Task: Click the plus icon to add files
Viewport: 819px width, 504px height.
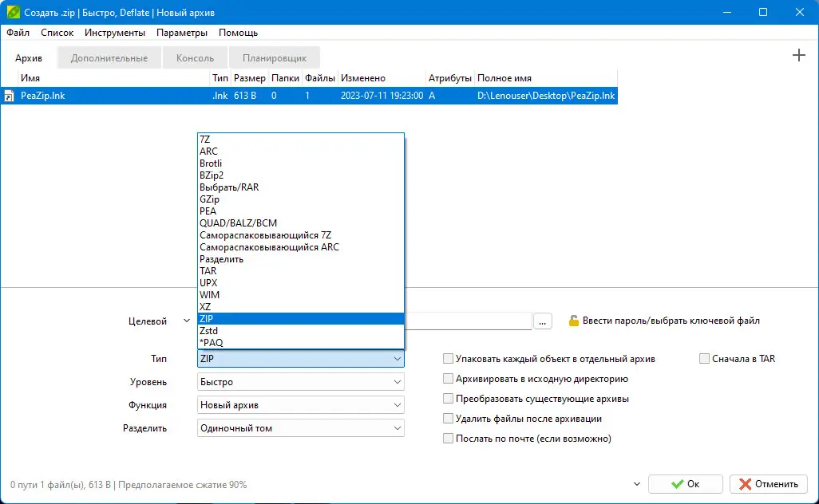Action: click(x=798, y=55)
